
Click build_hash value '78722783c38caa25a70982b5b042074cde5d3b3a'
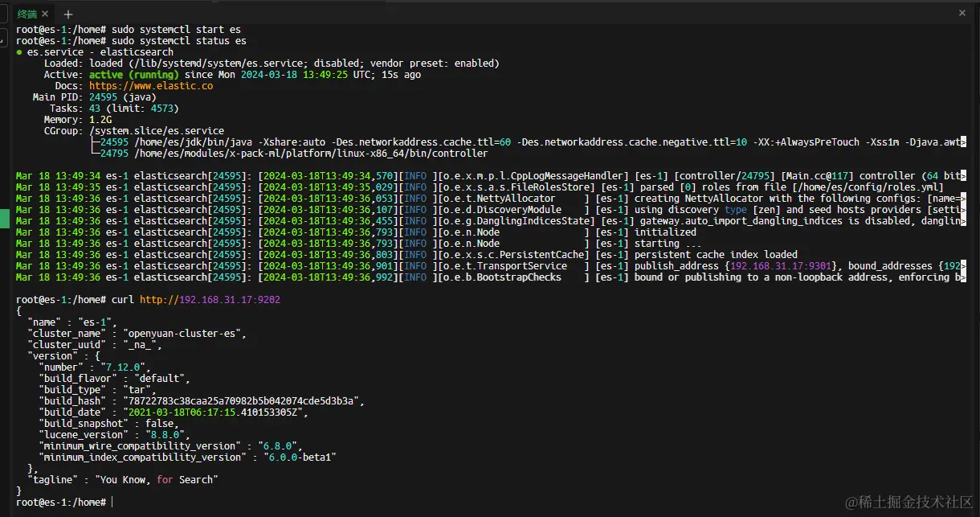click(243, 400)
